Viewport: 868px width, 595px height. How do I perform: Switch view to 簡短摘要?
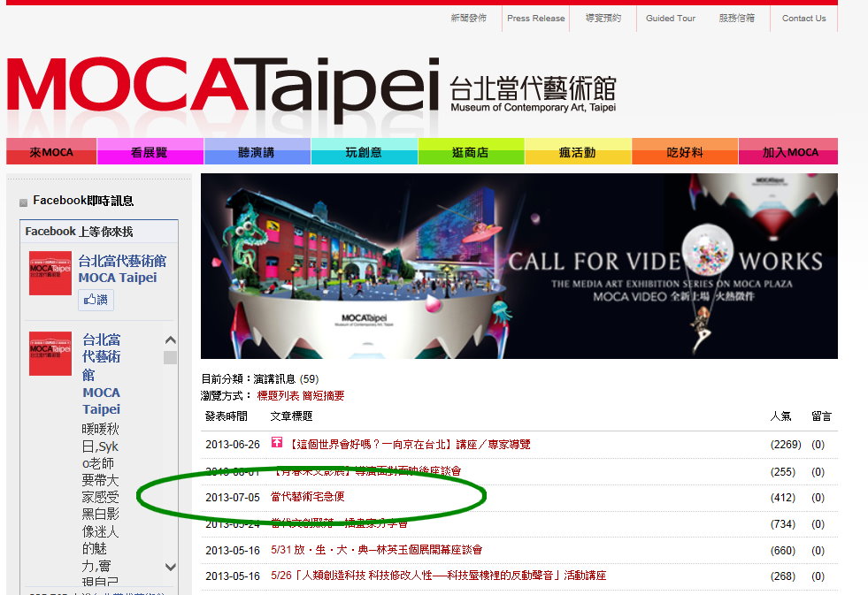323,395
